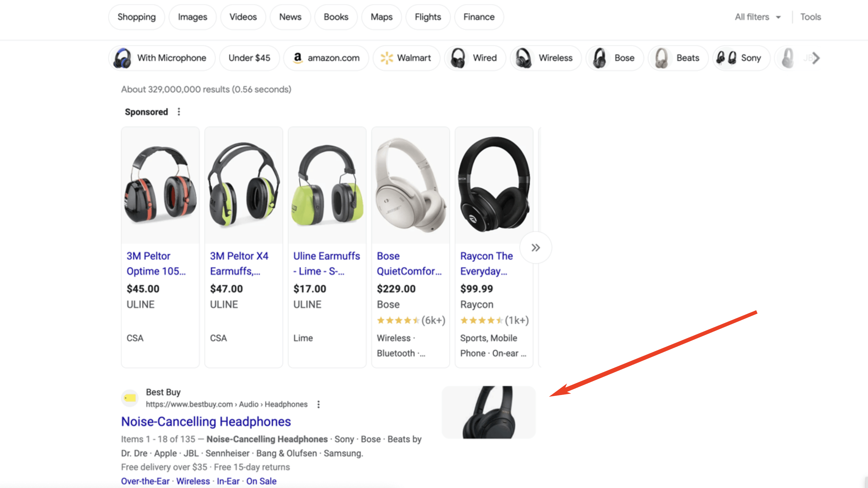Open the Bose QuietComfort link
The image size is (868, 488).
pyautogui.click(x=409, y=263)
